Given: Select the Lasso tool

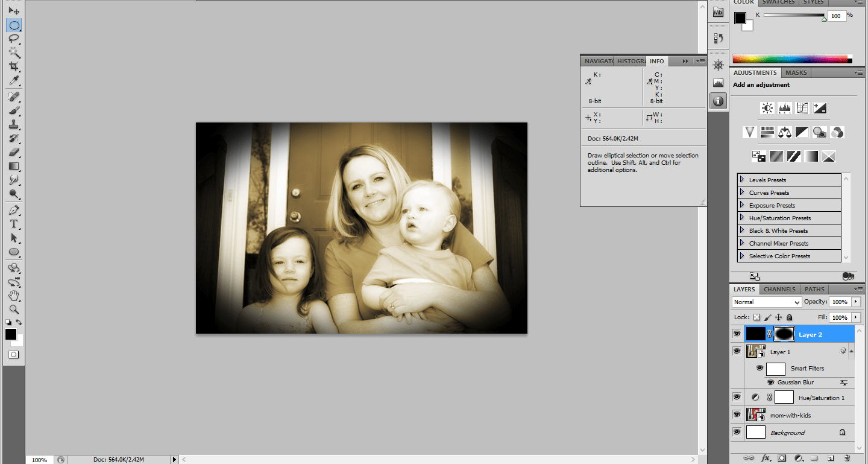Looking at the screenshot, I should (14, 39).
